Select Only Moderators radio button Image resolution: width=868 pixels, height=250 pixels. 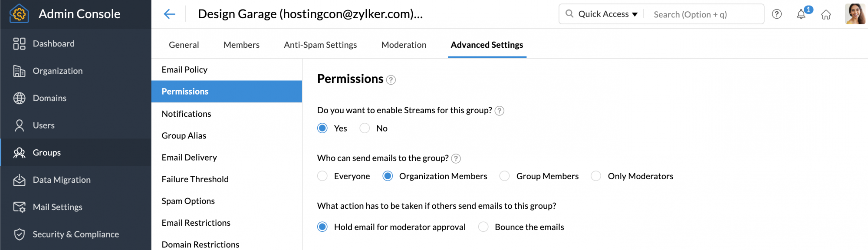(596, 176)
